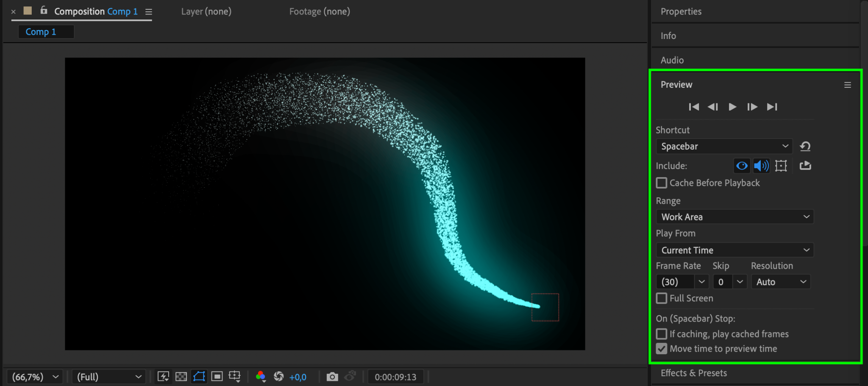
Task: Toggle the loop playback icon in Preview
Action: pyautogui.click(x=805, y=166)
